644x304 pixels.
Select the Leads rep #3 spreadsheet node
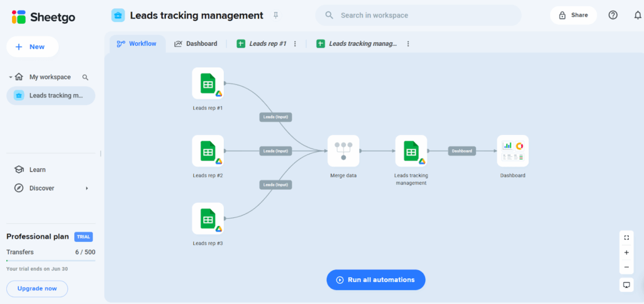click(208, 218)
